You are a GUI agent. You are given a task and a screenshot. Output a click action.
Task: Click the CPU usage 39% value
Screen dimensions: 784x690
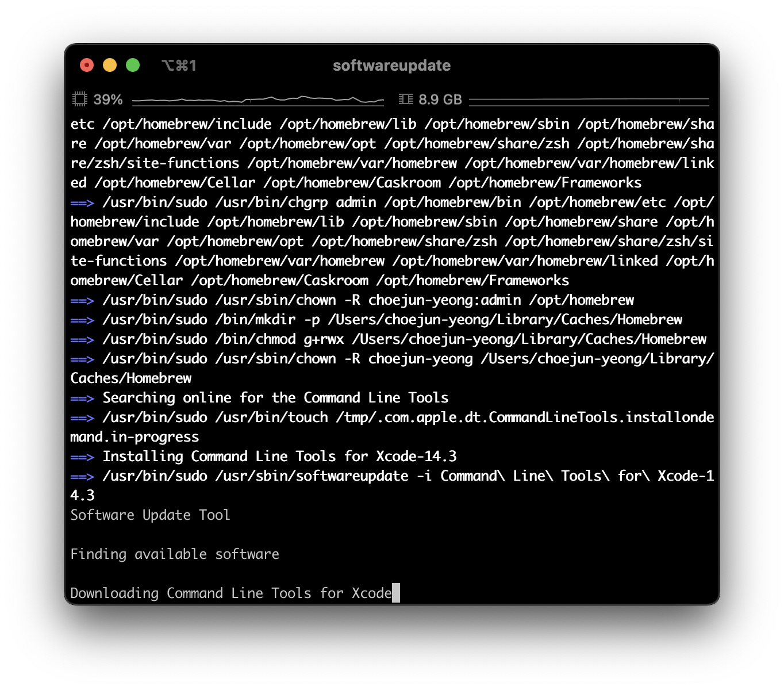(x=108, y=99)
